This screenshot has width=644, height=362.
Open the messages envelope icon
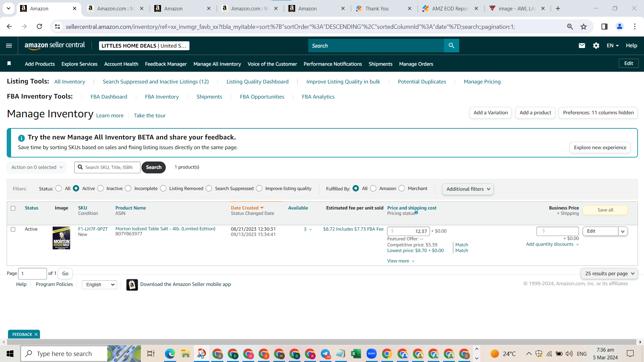pyautogui.click(x=582, y=46)
